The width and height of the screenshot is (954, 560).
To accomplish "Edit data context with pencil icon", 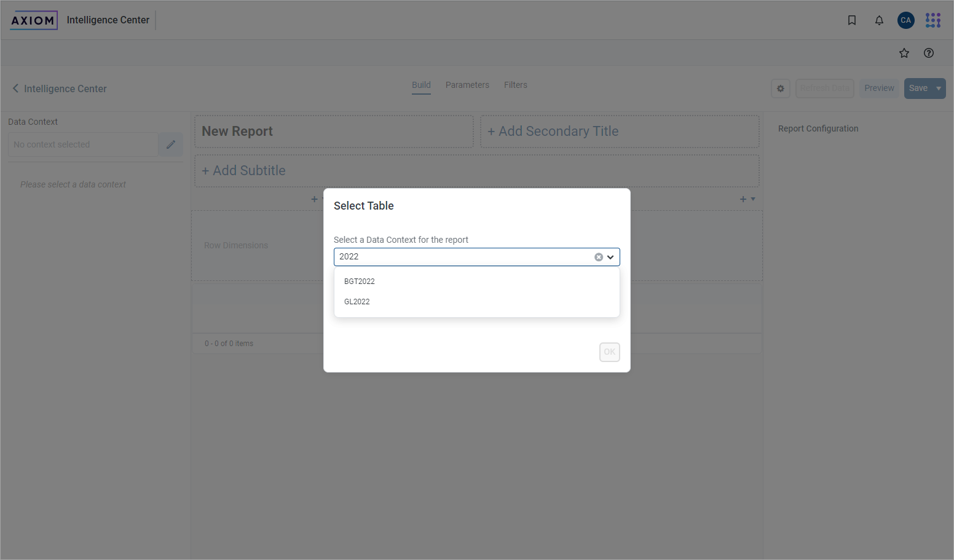I will tap(171, 144).
